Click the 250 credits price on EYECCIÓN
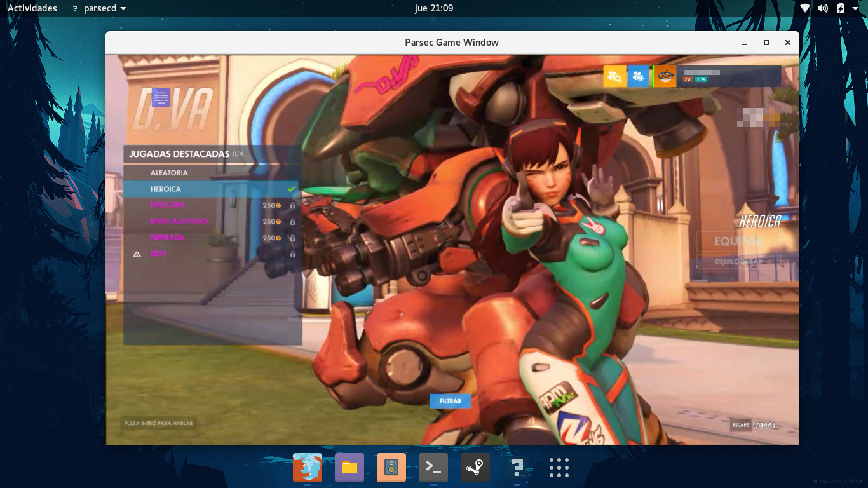 272,206
